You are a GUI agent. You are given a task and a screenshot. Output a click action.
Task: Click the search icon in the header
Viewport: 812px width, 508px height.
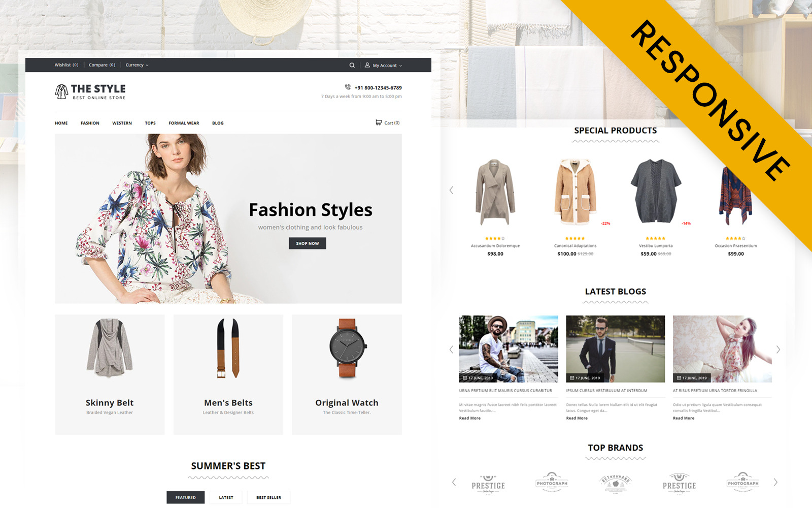pyautogui.click(x=352, y=65)
